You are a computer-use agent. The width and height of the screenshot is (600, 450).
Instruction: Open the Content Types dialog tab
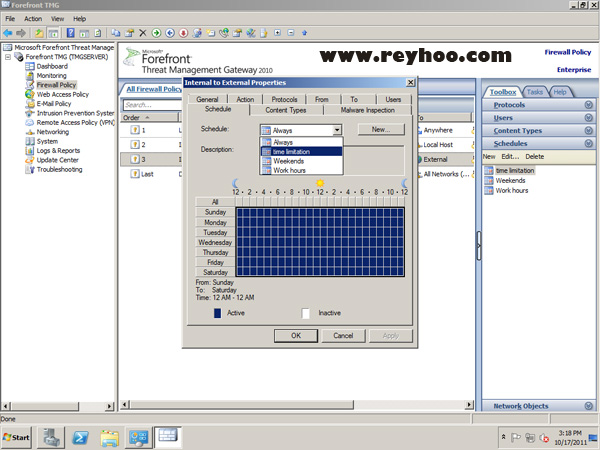pyautogui.click(x=286, y=110)
